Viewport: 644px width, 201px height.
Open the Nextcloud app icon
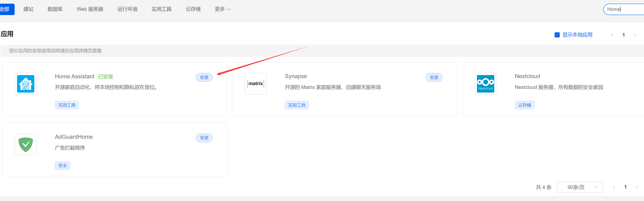pyautogui.click(x=485, y=84)
